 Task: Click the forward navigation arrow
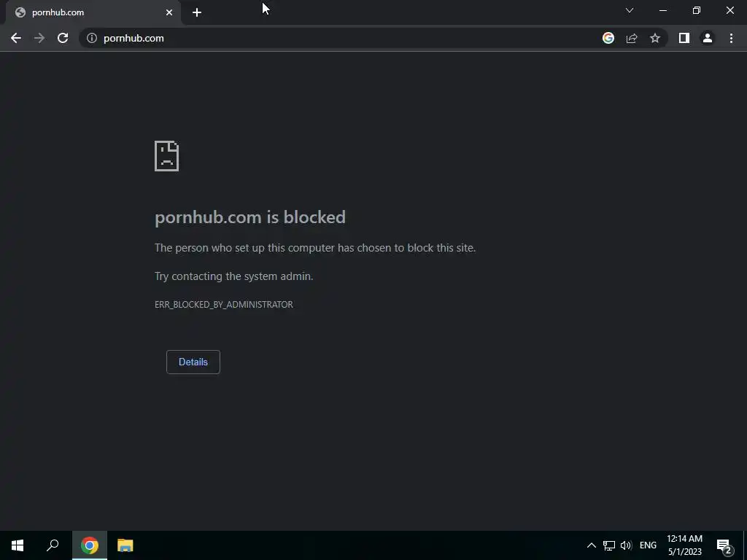(x=39, y=38)
